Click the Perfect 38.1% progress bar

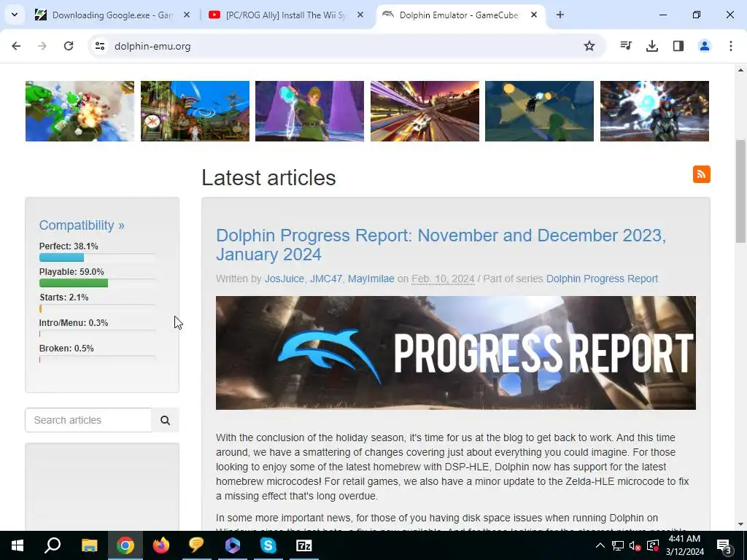[x=97, y=257]
